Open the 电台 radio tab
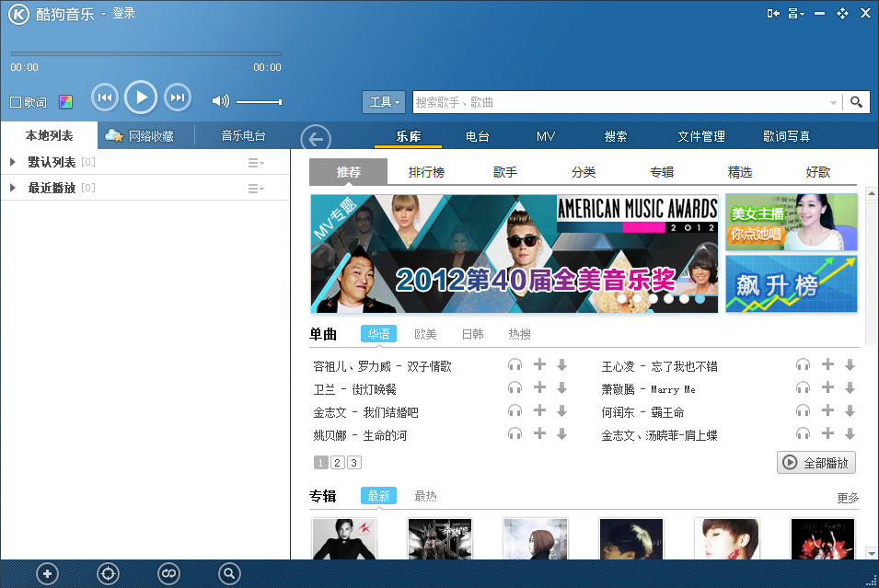The width and height of the screenshot is (879, 588). 478,136
